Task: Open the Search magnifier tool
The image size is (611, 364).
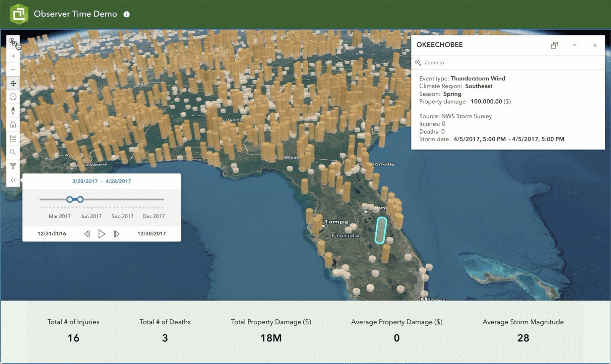Action: click(13, 152)
